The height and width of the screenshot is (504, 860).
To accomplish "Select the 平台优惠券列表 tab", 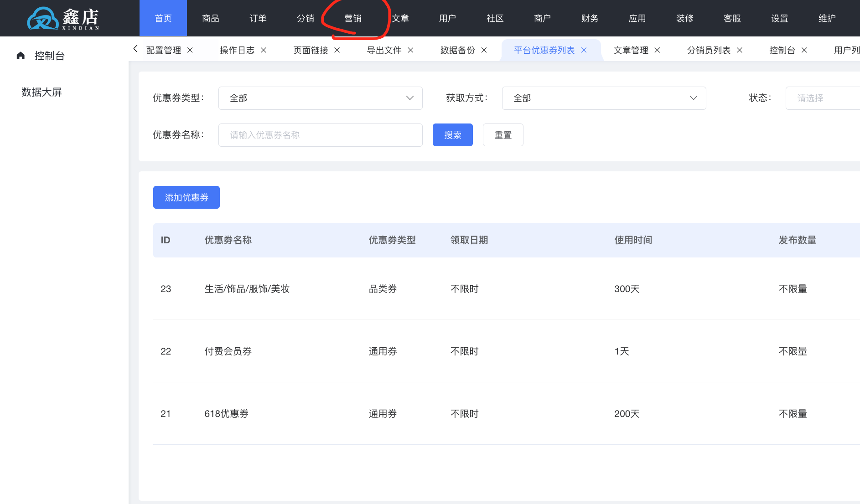I will click(544, 50).
